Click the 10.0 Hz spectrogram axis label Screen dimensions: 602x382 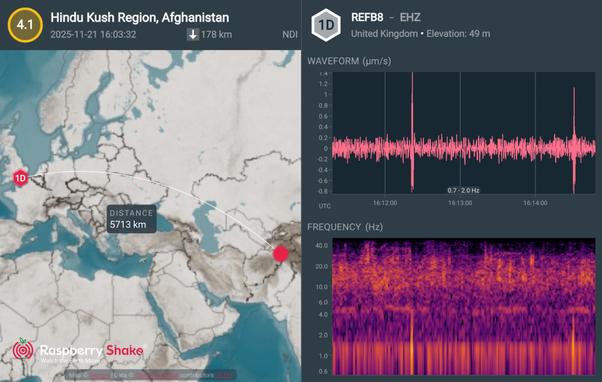[x=321, y=287]
